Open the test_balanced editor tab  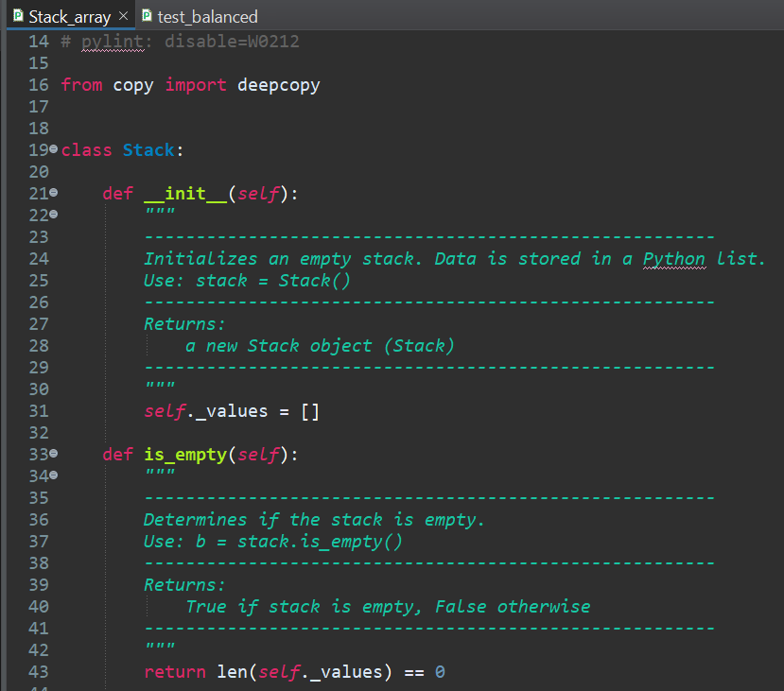pos(200,16)
